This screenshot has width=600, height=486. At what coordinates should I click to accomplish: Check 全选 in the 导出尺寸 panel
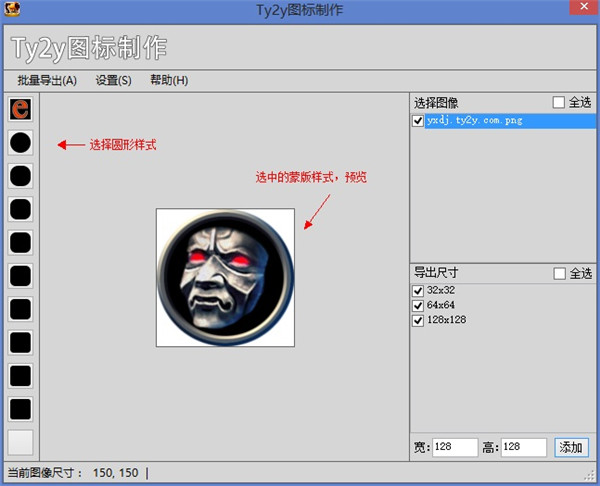(559, 273)
